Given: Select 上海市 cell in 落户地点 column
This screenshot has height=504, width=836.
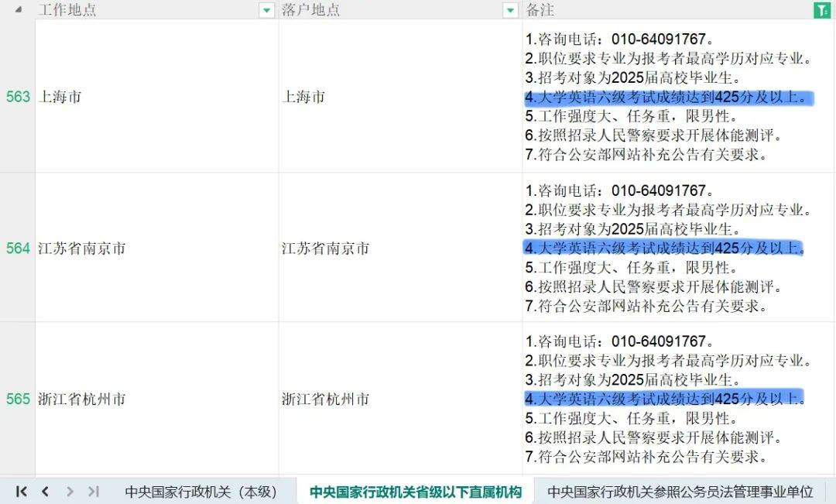Looking at the screenshot, I should point(400,97).
